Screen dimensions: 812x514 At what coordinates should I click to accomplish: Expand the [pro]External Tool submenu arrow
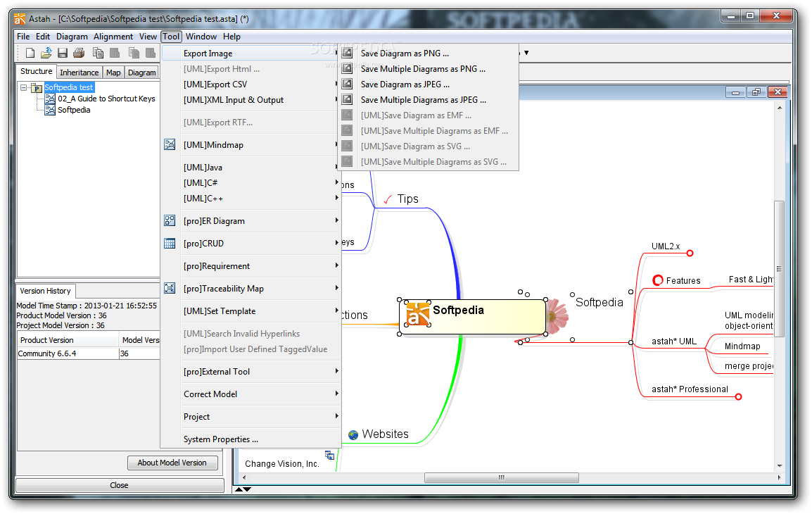pos(336,371)
